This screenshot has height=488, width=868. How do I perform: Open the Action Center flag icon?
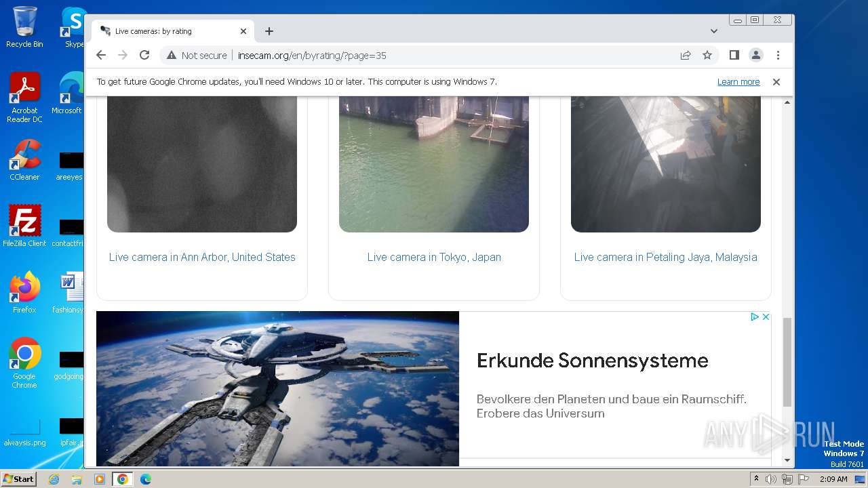pyautogui.click(x=803, y=479)
